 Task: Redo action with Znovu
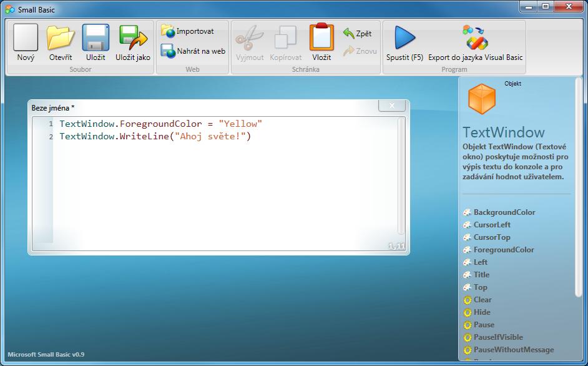click(360, 51)
